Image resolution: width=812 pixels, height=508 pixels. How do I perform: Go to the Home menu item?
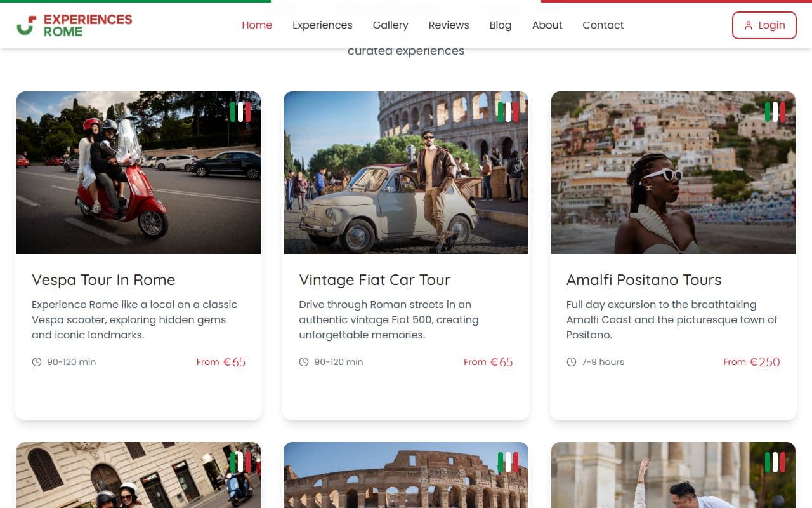click(257, 25)
